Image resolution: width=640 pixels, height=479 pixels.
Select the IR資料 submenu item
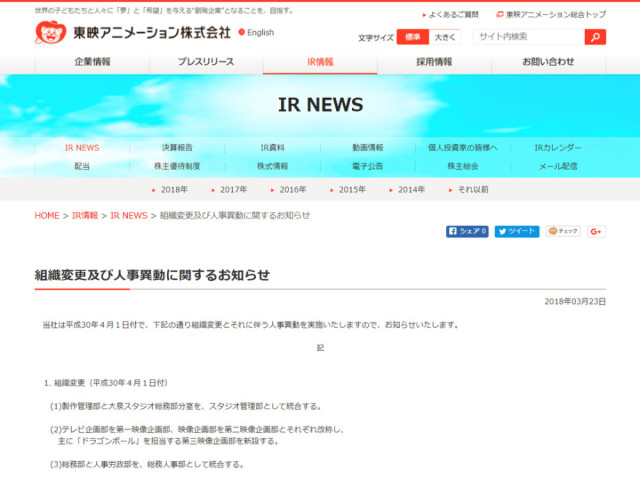click(x=272, y=148)
